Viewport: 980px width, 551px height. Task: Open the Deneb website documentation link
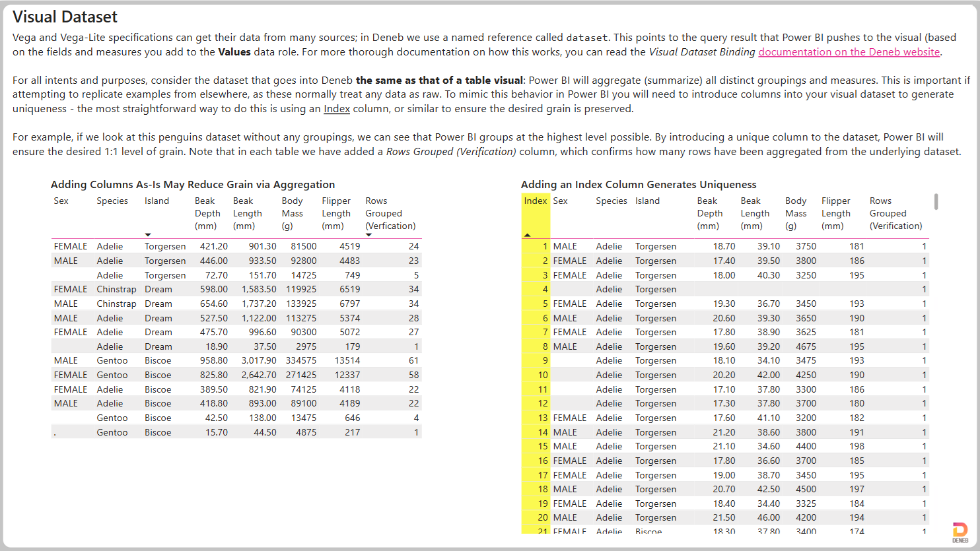point(849,52)
